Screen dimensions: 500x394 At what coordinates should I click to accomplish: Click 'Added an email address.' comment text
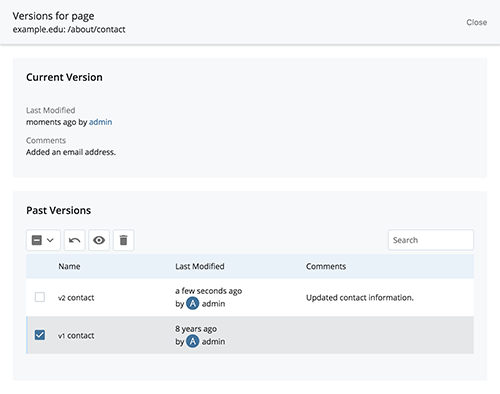point(71,152)
